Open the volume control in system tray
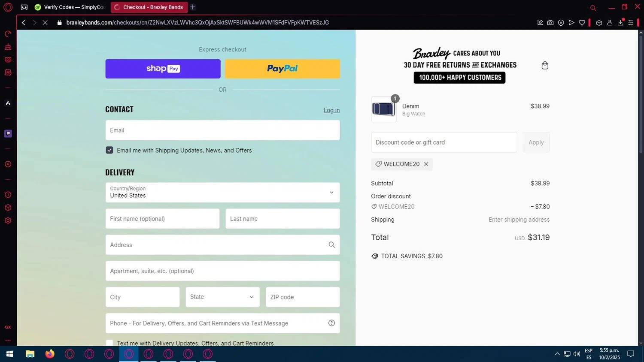The image size is (644, 362). [577, 354]
